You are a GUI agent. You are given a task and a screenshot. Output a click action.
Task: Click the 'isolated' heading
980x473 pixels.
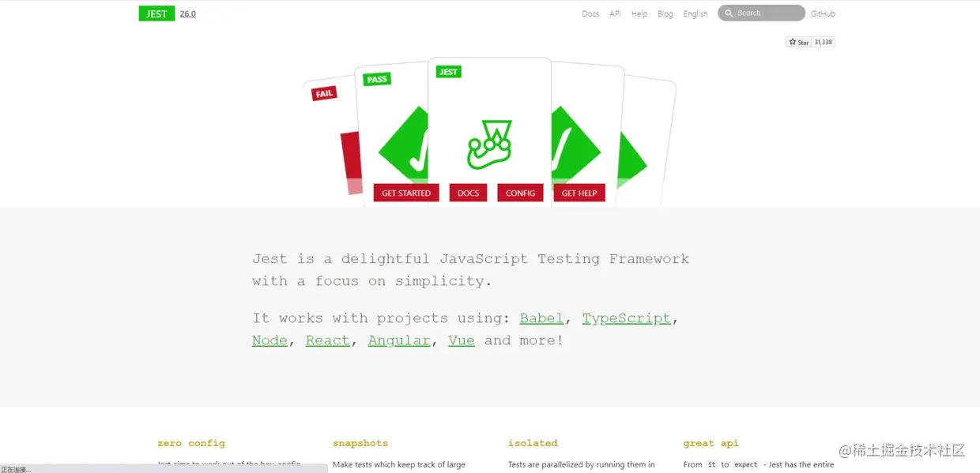click(533, 443)
